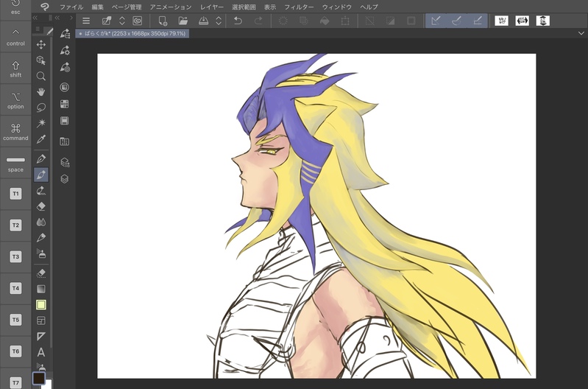
Task: Click the highlighted active pen tool
Action: click(41, 175)
